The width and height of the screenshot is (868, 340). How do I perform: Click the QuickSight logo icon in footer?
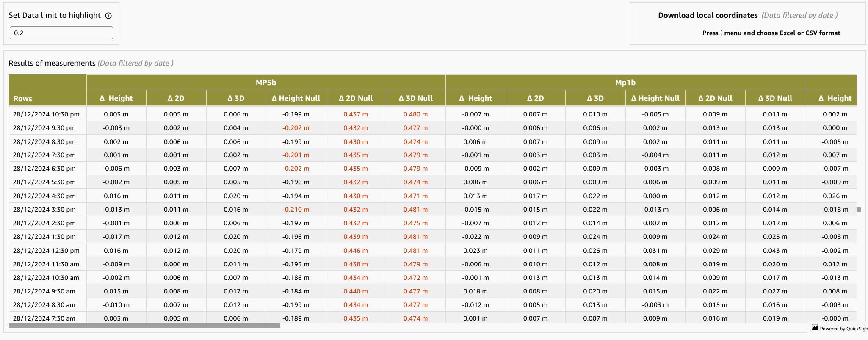point(815,327)
